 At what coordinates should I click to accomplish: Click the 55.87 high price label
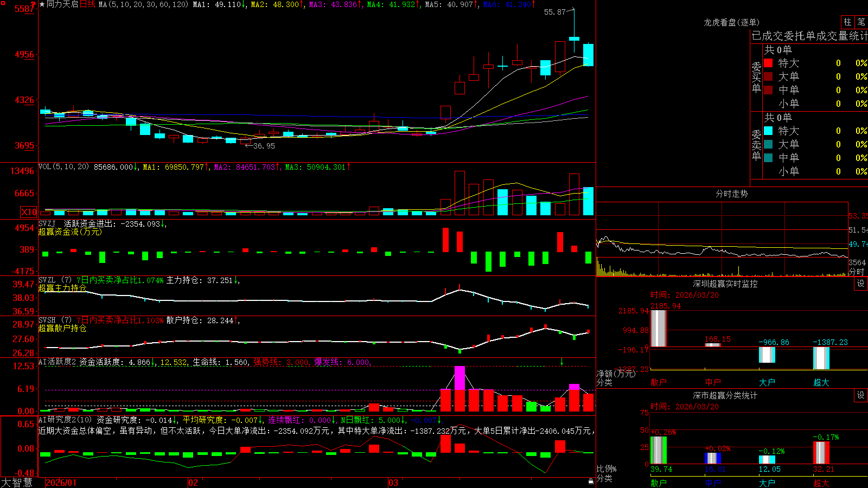[x=555, y=12]
